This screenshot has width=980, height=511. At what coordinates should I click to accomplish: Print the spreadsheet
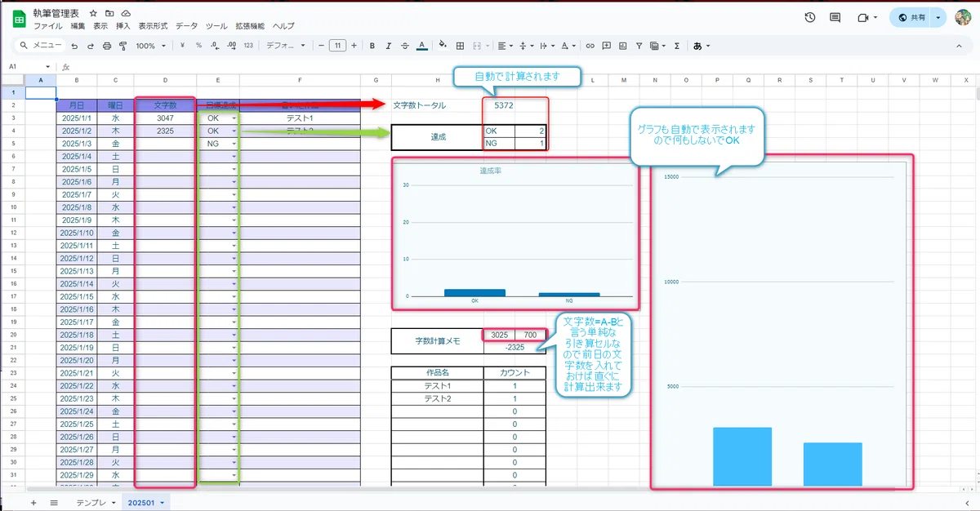(x=106, y=46)
